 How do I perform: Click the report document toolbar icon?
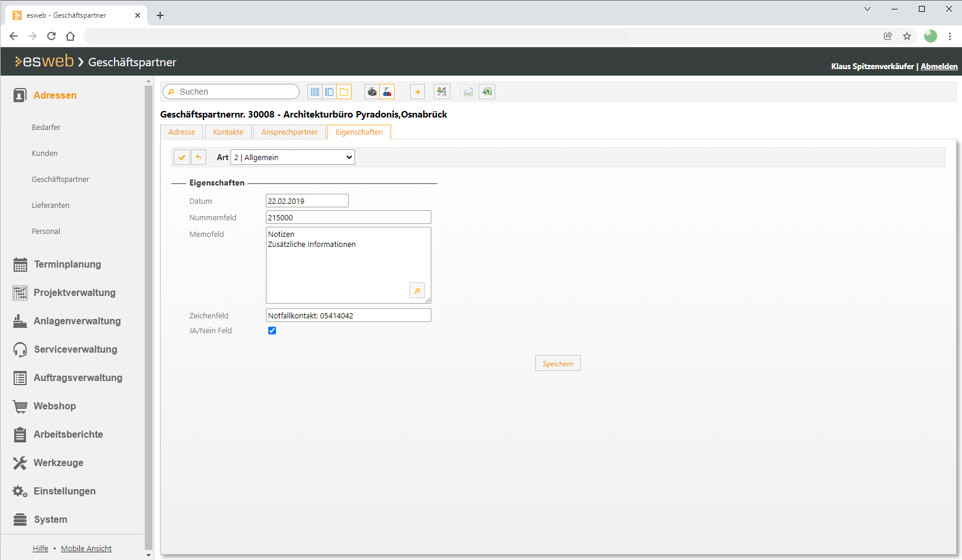tap(468, 92)
